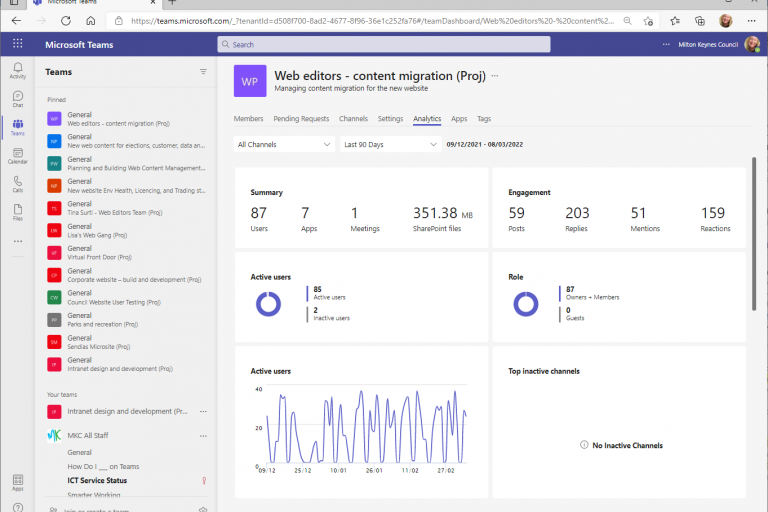
Task: Open Web editors - content migration pinned channel
Action: point(126,119)
